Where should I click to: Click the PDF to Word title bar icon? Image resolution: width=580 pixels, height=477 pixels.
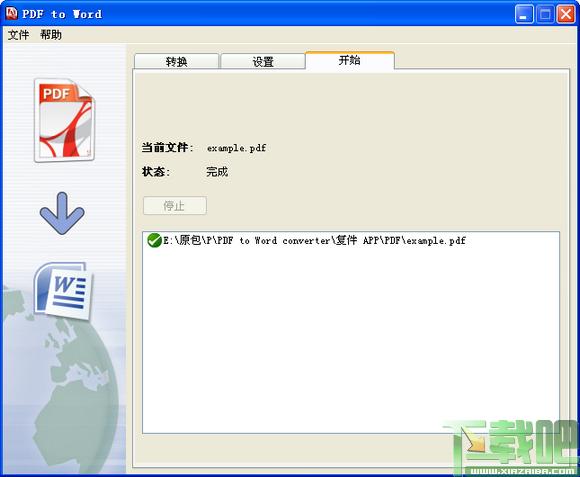click(12, 13)
